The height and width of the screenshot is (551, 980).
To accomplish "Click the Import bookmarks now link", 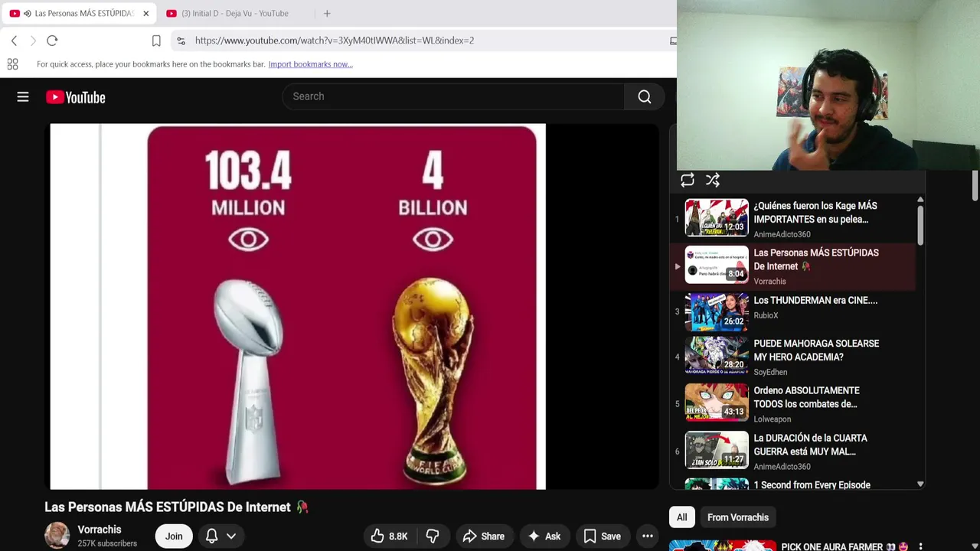I will coord(310,64).
